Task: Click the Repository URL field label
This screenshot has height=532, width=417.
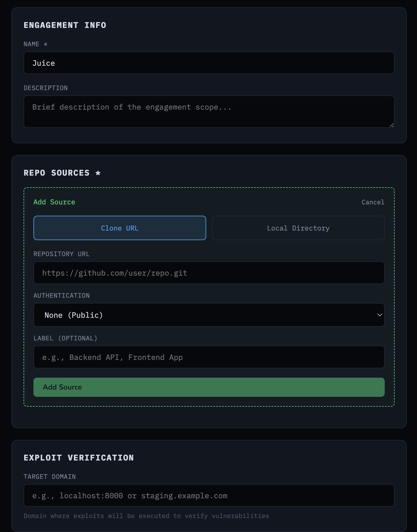Action: 61,254
